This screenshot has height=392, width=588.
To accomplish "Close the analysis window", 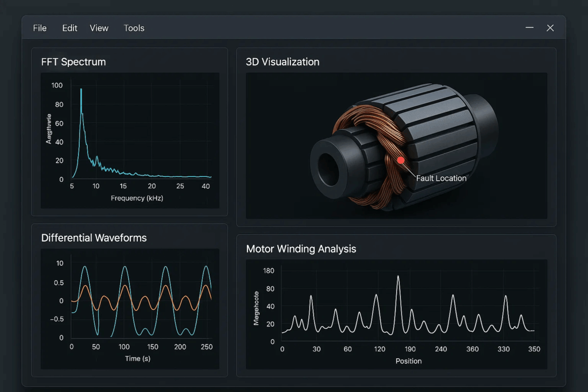I will [550, 28].
